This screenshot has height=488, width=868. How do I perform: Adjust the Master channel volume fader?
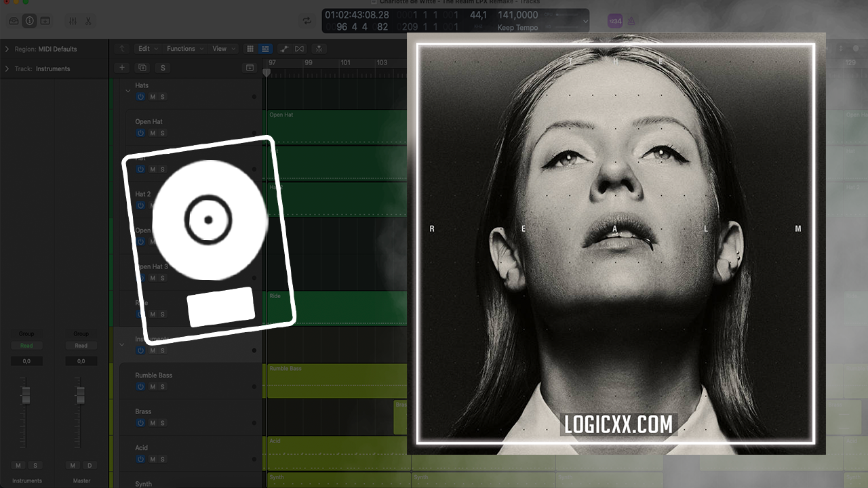click(80, 395)
